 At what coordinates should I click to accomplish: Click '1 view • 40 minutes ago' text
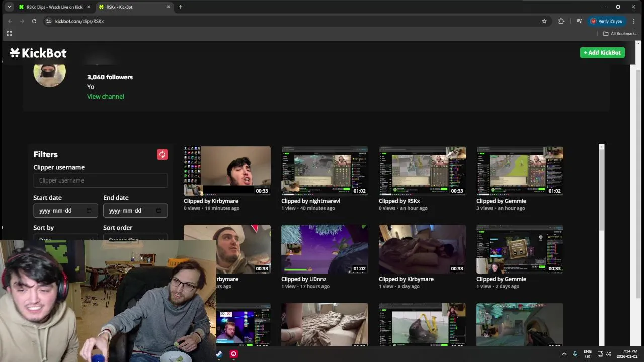308,208
